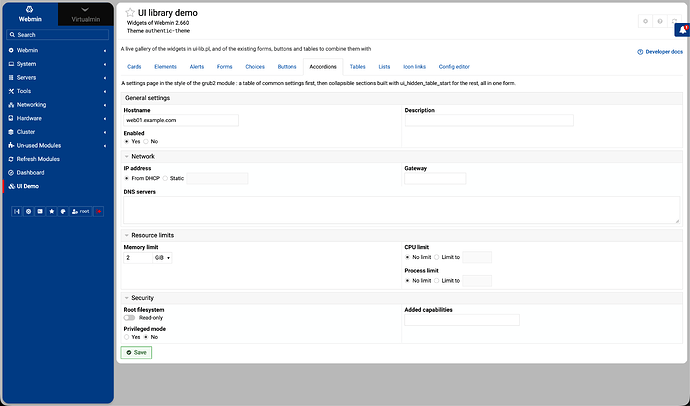The width and height of the screenshot is (690, 406).
Task: Click the circular target icon in sidebar footer
Action: click(29, 212)
